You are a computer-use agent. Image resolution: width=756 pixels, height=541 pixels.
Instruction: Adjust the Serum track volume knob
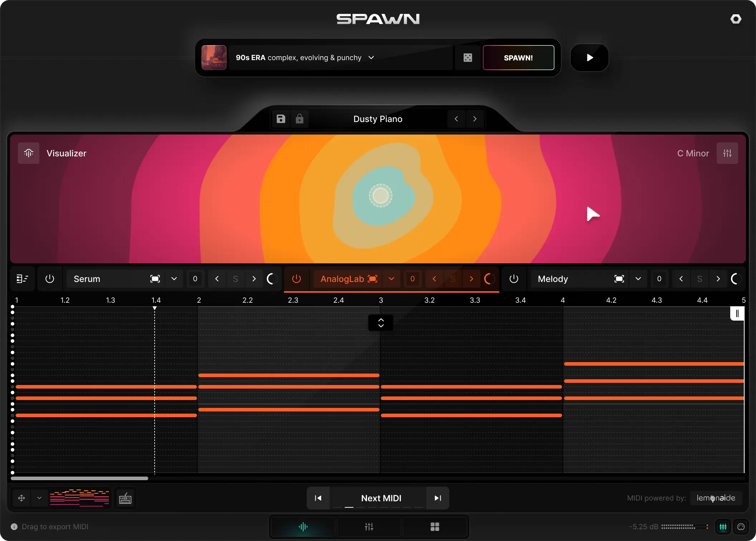click(x=272, y=279)
